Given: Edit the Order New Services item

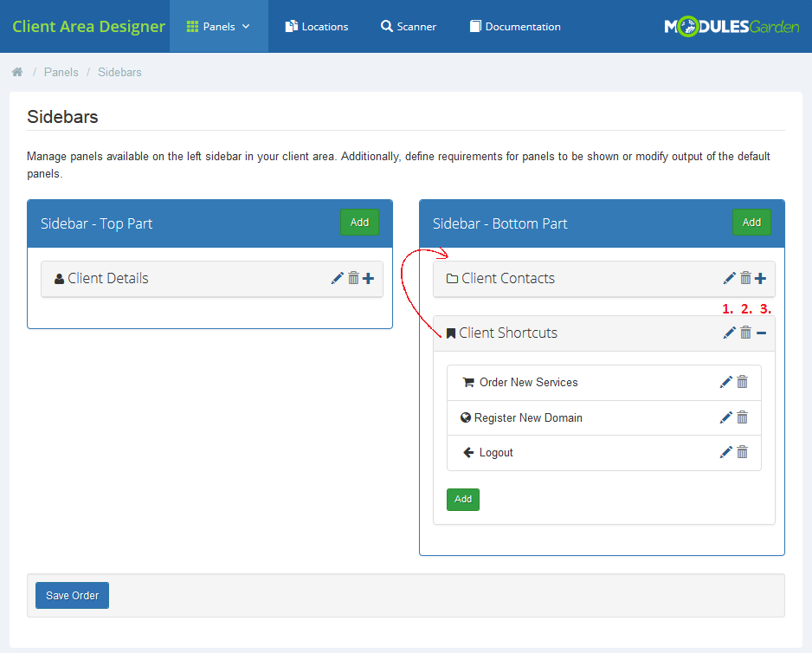Looking at the screenshot, I should point(726,383).
